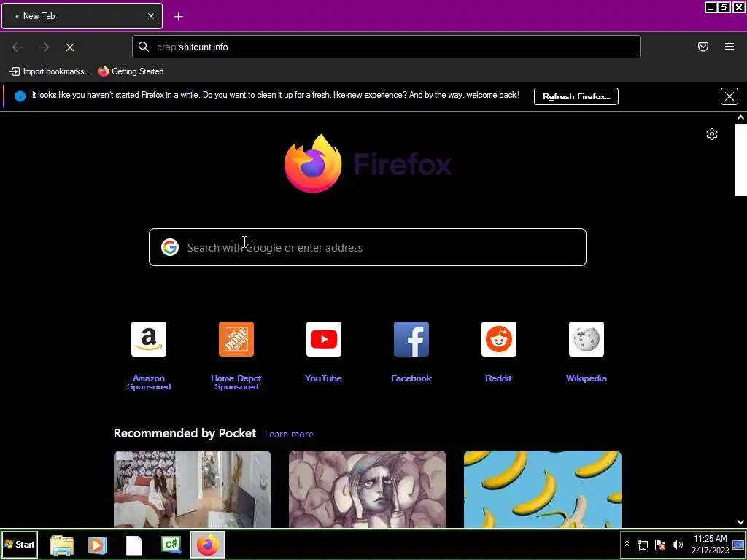
Task: Open the Getting Started bookmark
Action: (131, 71)
